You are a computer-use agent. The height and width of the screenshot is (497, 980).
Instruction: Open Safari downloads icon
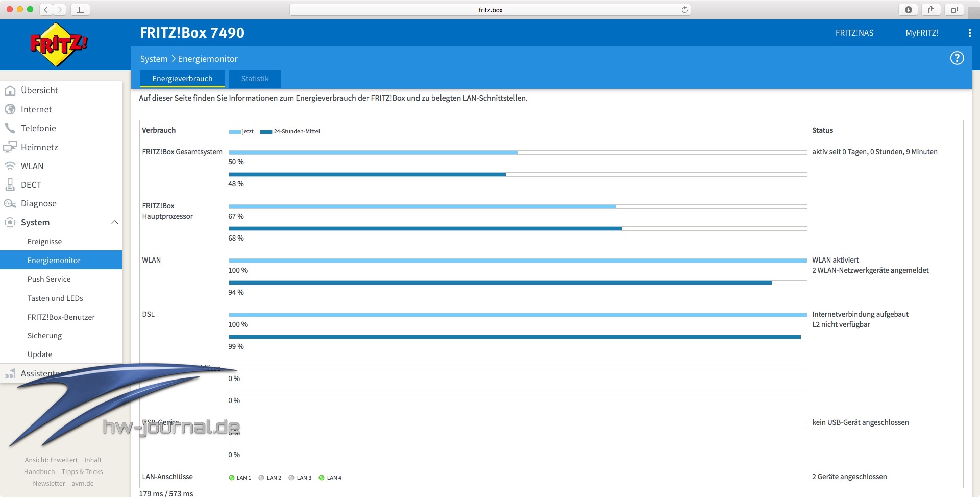(x=909, y=9)
